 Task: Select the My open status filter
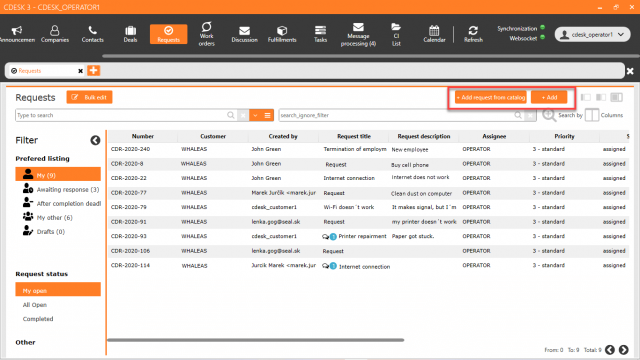[x=58, y=290]
